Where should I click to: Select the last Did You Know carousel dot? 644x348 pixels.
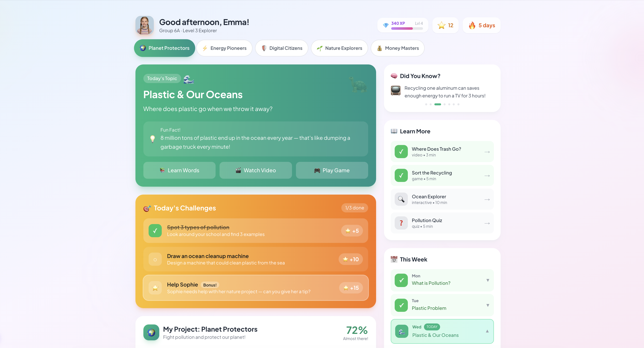[x=458, y=104]
